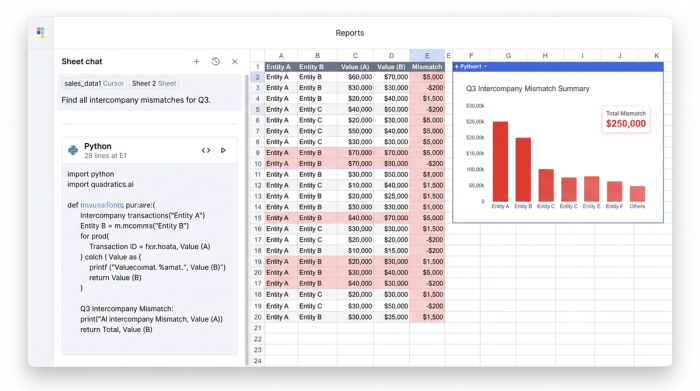Select the sales_data1 Cursor context chip
The width and height of the screenshot is (700, 391).
click(x=94, y=83)
